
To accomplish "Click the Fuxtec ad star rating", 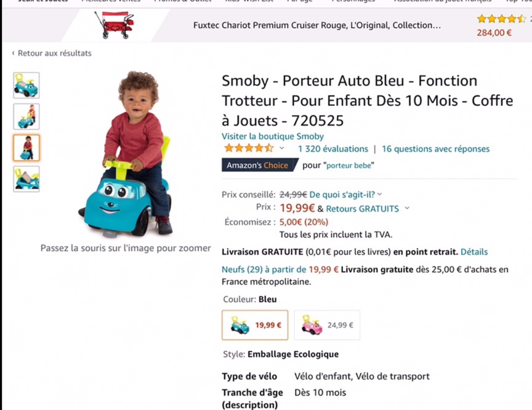I will pyautogui.click(x=501, y=18).
